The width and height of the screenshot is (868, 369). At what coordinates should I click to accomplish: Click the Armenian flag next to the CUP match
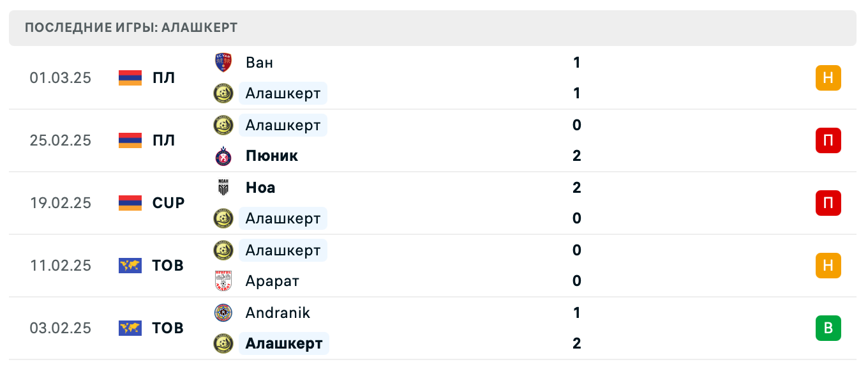[130, 203]
